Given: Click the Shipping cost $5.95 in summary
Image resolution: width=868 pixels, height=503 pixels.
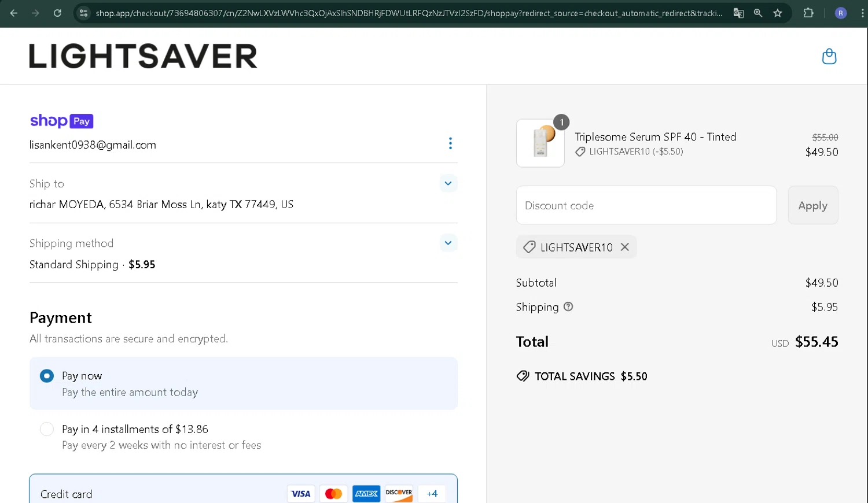Looking at the screenshot, I should point(825,307).
